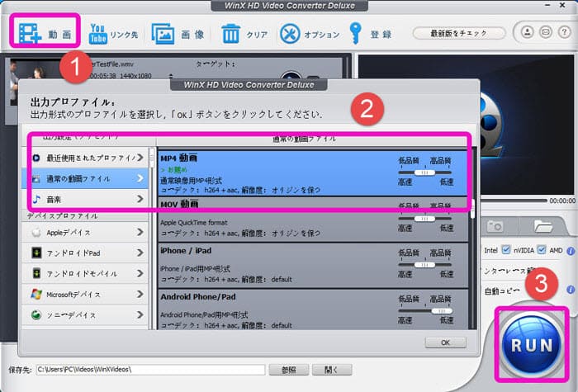
Task: Click the 開く open folder button
Action: coord(332,370)
